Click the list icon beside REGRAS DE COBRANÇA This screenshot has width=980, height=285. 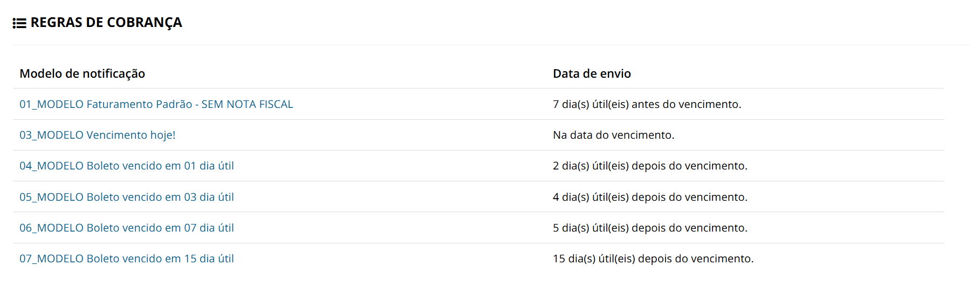tap(19, 23)
